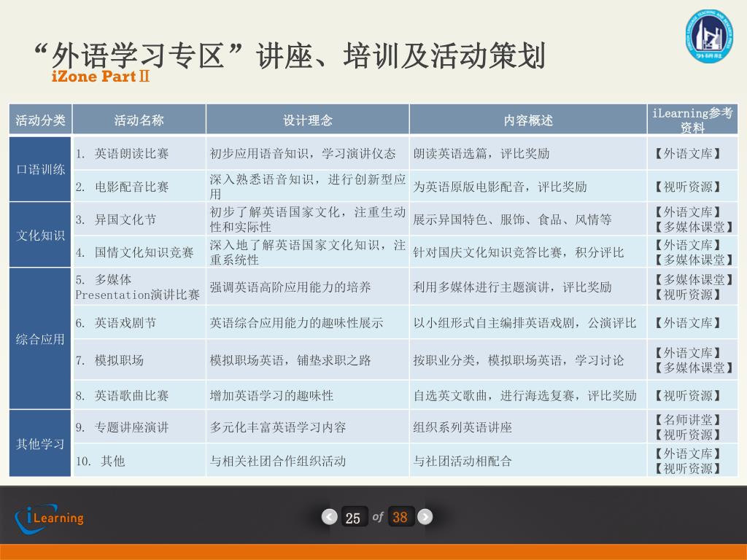Click the 其他学习 category cell
747x560 pixels.
41,443
